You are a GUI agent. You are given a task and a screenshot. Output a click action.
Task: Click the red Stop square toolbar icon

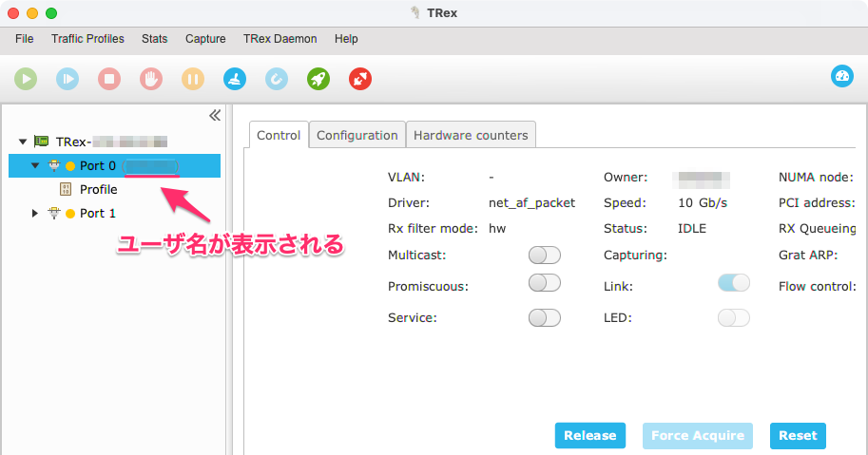coord(109,79)
